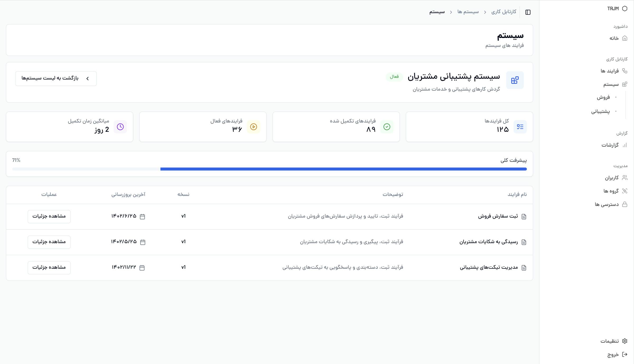This screenshot has width=634, height=364.
Task: Click document icon beside مدیریت تیکت‌های پشتیبانی
Action: click(524, 268)
